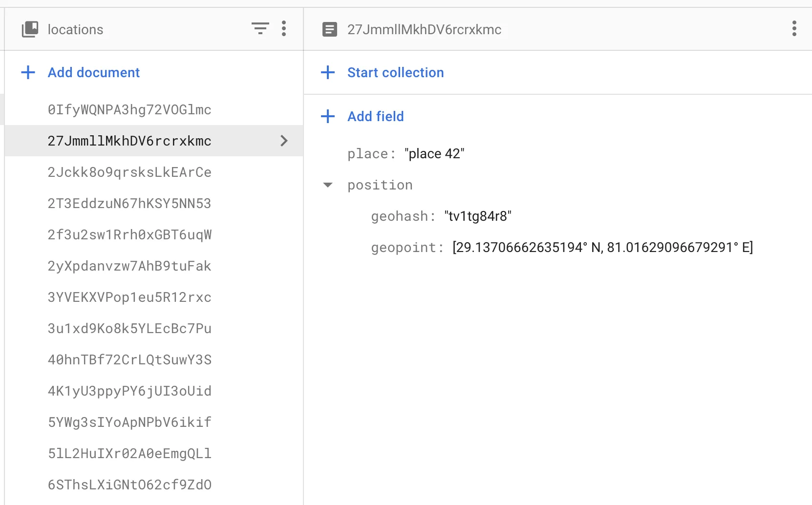
Task: Click the geohash value "tv1tg84r8"
Action: [478, 216]
